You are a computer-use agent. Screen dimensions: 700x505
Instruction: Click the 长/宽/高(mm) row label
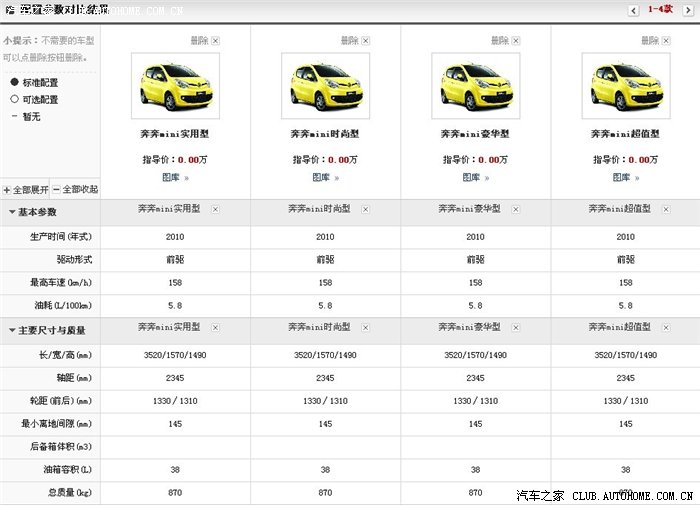pos(66,355)
